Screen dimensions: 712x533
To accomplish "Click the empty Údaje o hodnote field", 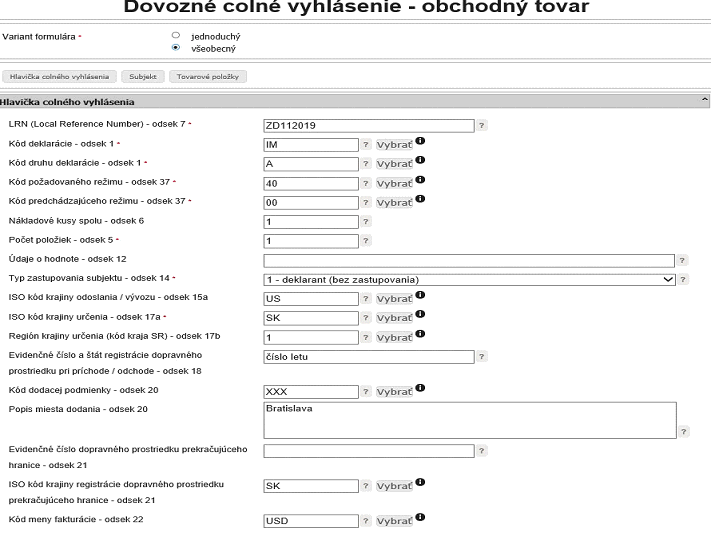I will (x=469, y=261).
